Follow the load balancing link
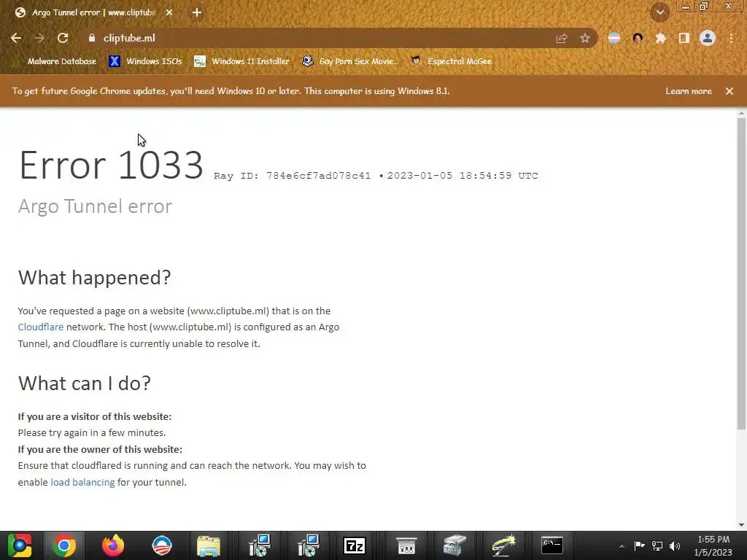This screenshot has height=560, width=747. click(x=83, y=483)
